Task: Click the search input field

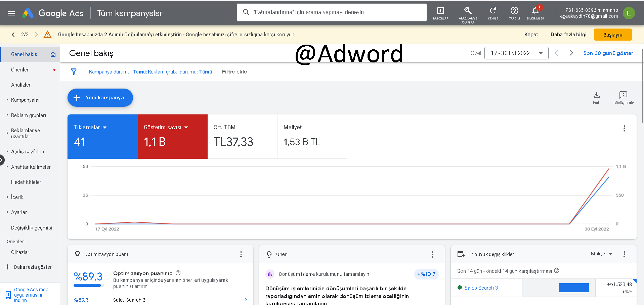Action: coord(332,12)
